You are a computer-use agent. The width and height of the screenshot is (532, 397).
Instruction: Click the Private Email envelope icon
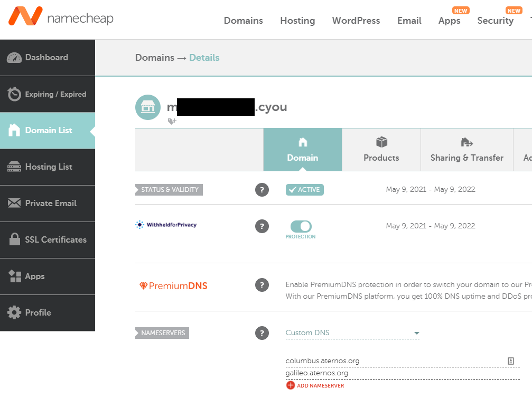pyautogui.click(x=14, y=203)
